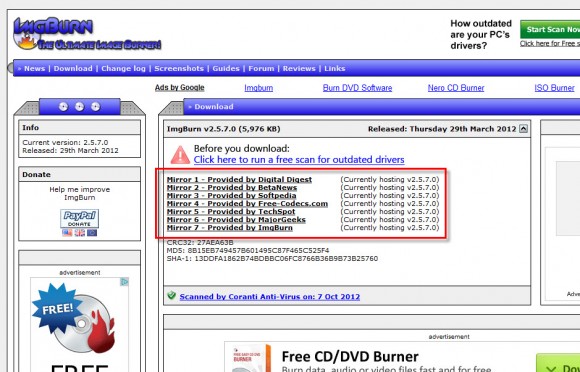Collapse the ImgBurn v2.5.7.0 section arrow

tap(523, 129)
